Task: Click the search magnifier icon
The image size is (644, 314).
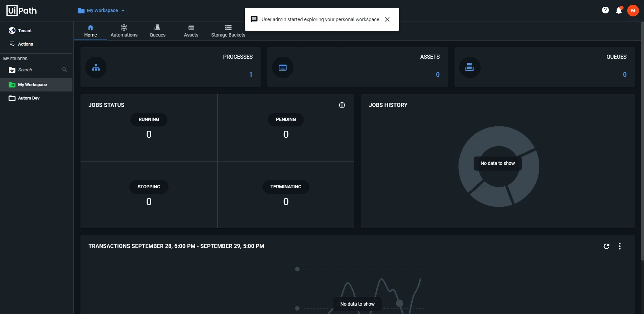Action: pos(64,70)
